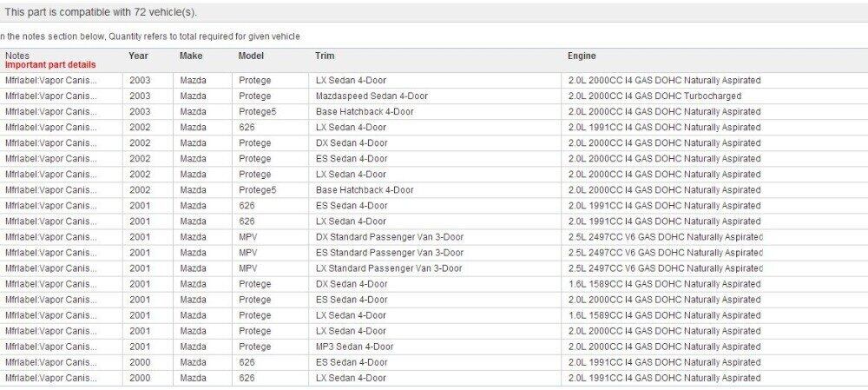Viewport: 868px width, 390px height.
Task: Click Mfrlabel note in the Mazdaspeed row
Action: tap(51, 96)
